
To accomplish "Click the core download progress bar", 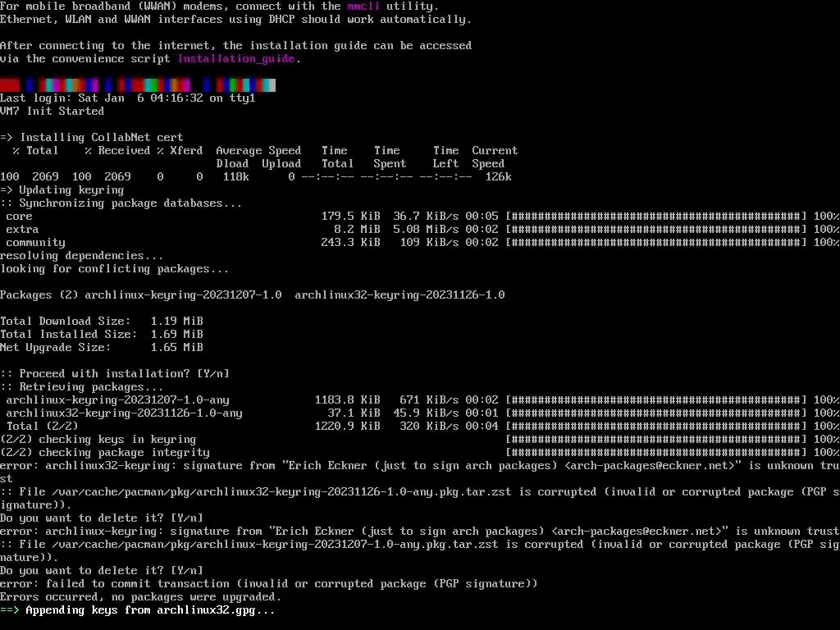I will coord(656,217).
